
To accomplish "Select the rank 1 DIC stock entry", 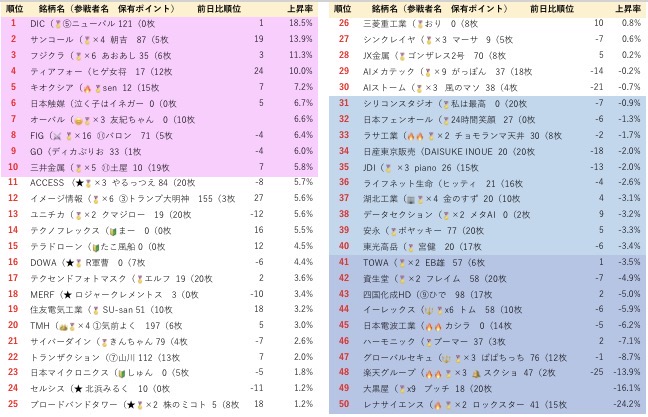I will 160,24.
